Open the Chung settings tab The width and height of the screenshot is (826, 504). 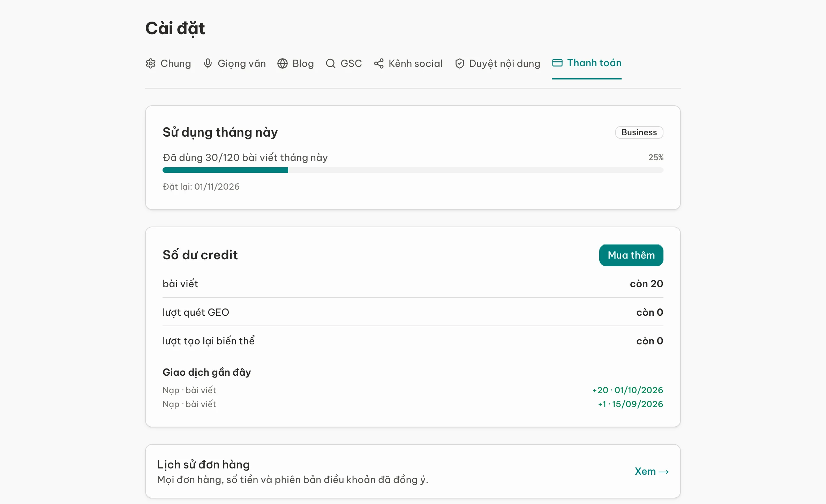pos(168,63)
